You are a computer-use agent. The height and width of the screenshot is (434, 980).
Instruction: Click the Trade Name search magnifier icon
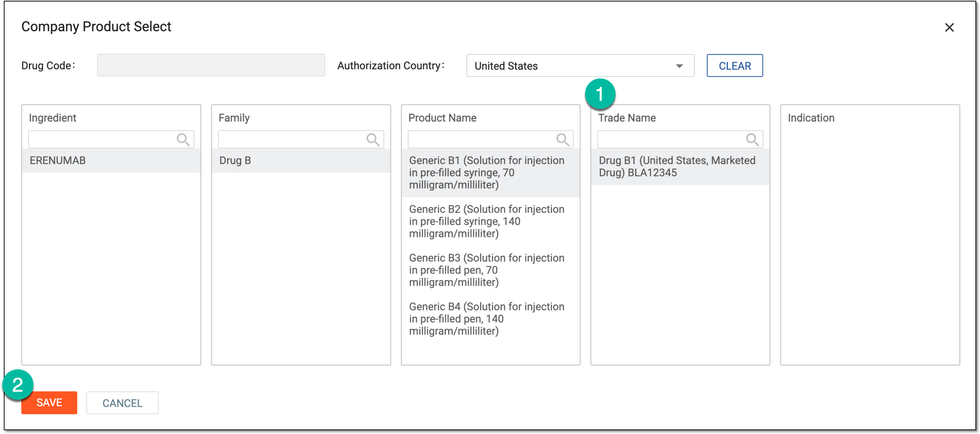pyautogui.click(x=752, y=139)
